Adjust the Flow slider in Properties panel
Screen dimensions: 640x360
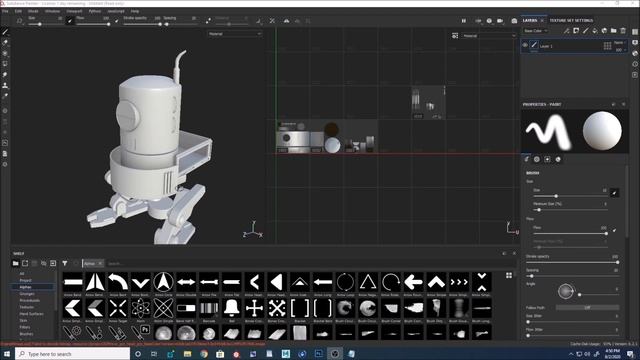coord(570,233)
